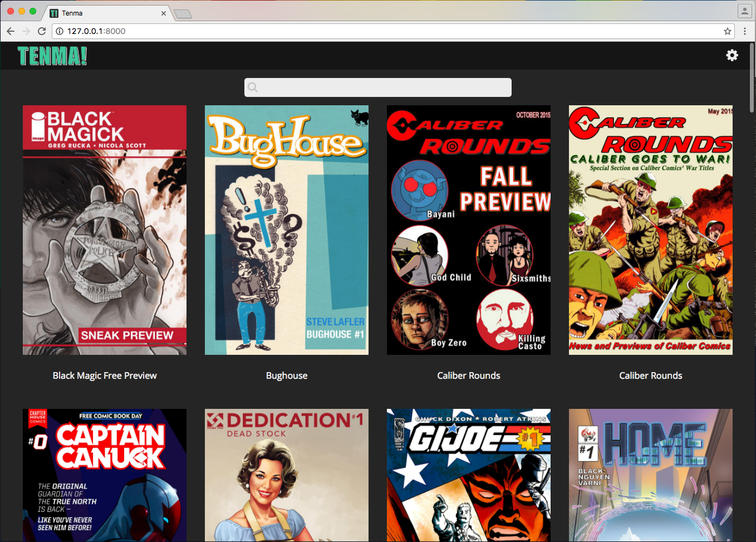Open the Chrome three-dot menu

(745, 31)
